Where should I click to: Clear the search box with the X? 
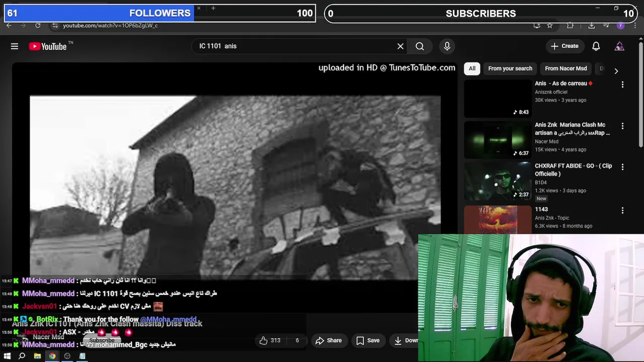click(400, 46)
